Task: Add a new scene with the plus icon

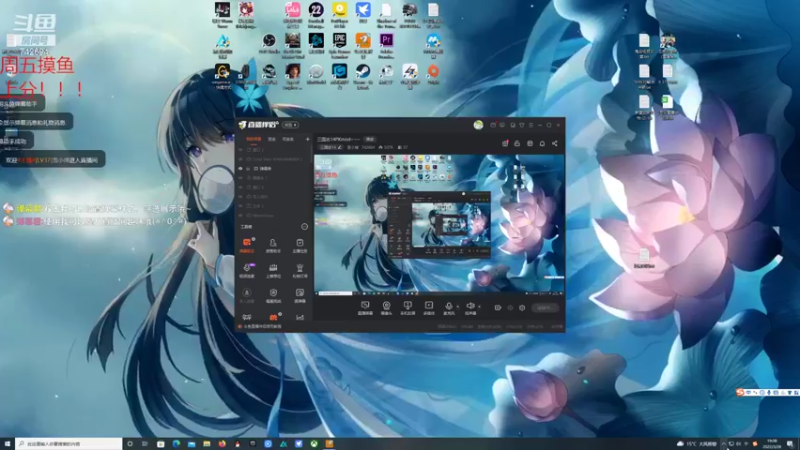Action: click(x=307, y=139)
